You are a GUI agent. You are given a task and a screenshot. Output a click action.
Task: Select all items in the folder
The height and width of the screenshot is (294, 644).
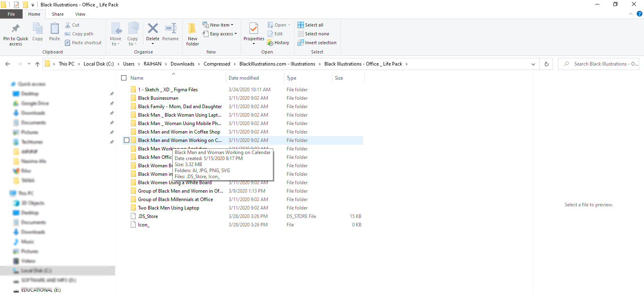coord(310,25)
